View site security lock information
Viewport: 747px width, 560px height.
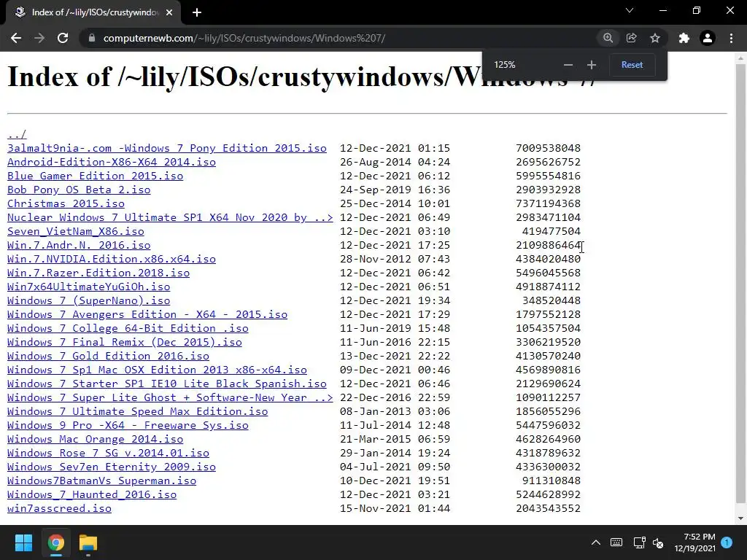(x=92, y=38)
